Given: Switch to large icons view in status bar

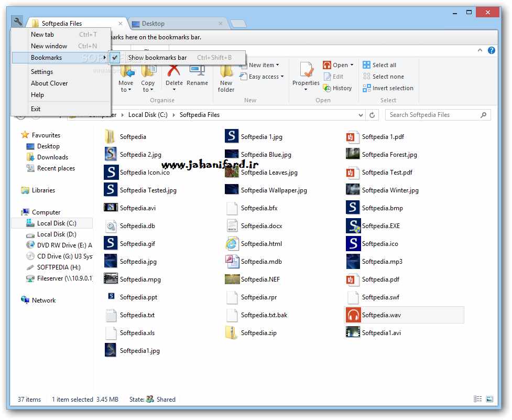Looking at the screenshot, I should tap(489, 400).
